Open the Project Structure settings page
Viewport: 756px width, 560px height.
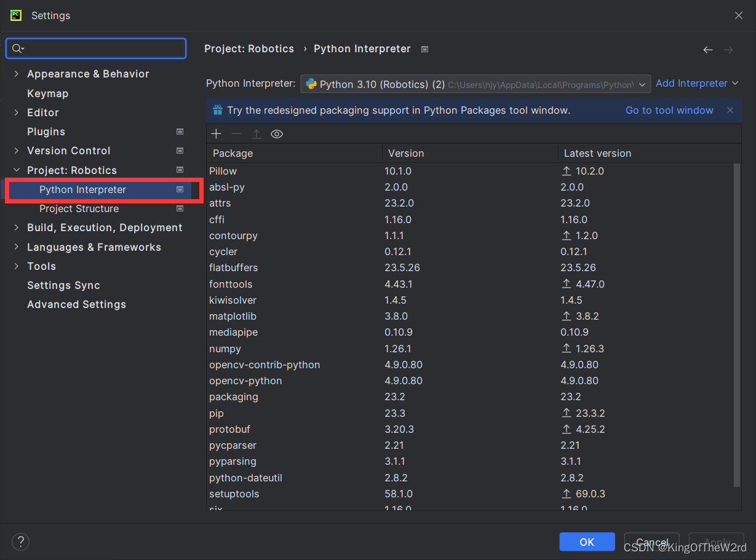79,208
